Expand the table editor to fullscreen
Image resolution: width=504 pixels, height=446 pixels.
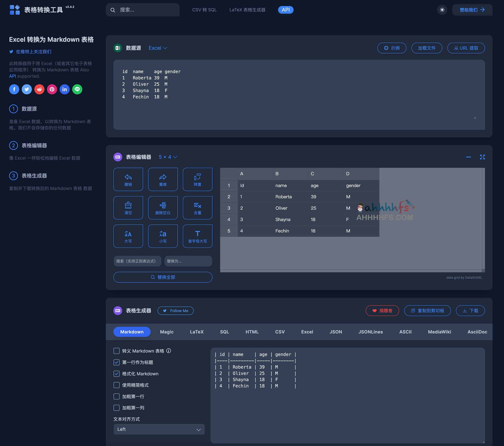point(483,157)
